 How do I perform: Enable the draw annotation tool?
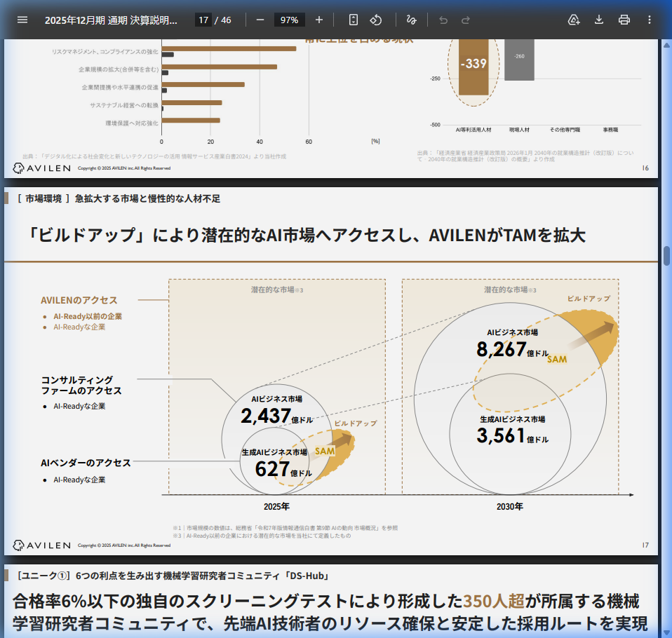[412, 20]
